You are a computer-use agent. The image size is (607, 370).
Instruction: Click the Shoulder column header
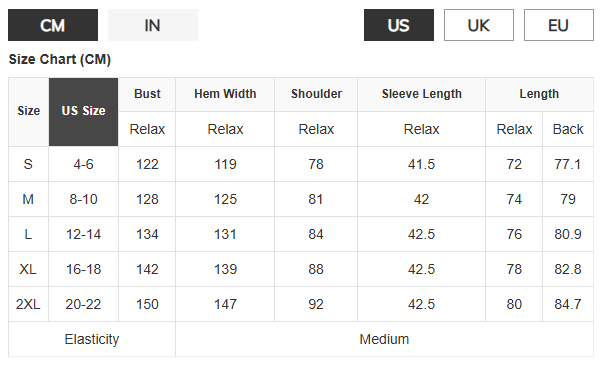tap(316, 94)
